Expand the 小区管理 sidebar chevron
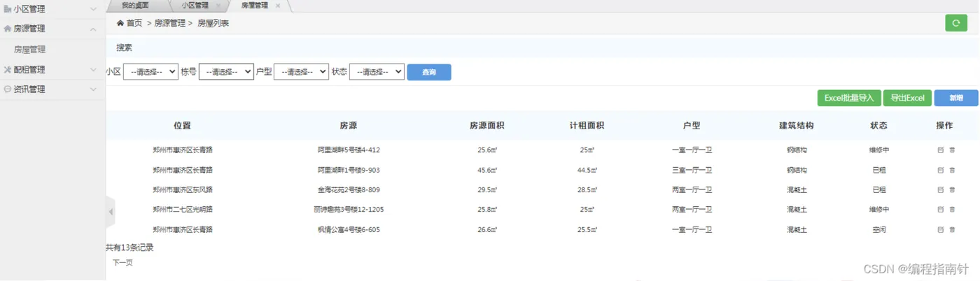The height and width of the screenshot is (281, 980). tap(94, 9)
